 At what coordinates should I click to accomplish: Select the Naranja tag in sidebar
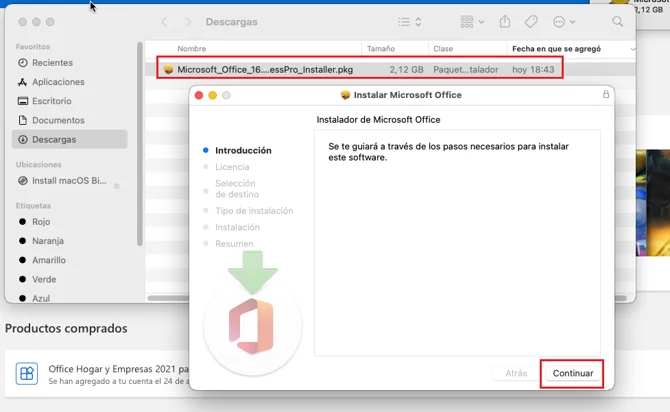click(47, 241)
